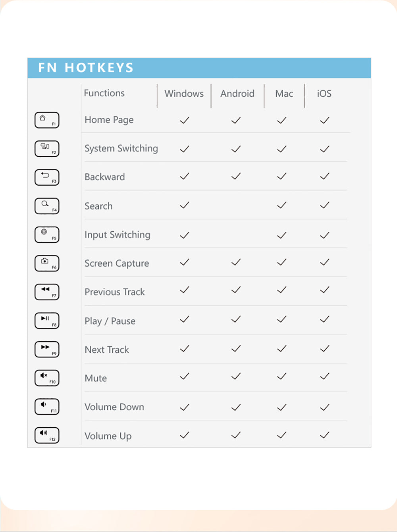Click the iOS checkmark for Search
397x532 pixels.
pos(325,205)
